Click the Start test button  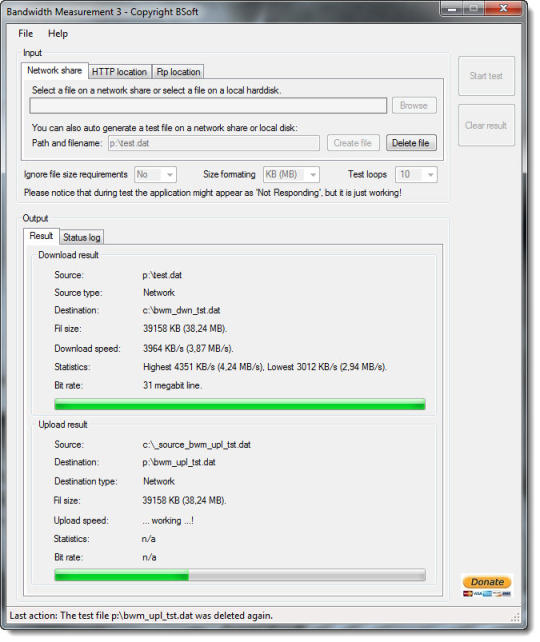point(486,76)
